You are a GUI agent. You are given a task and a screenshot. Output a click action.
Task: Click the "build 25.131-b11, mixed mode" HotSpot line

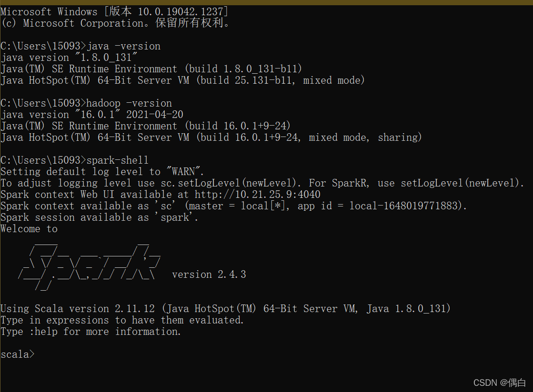click(183, 80)
